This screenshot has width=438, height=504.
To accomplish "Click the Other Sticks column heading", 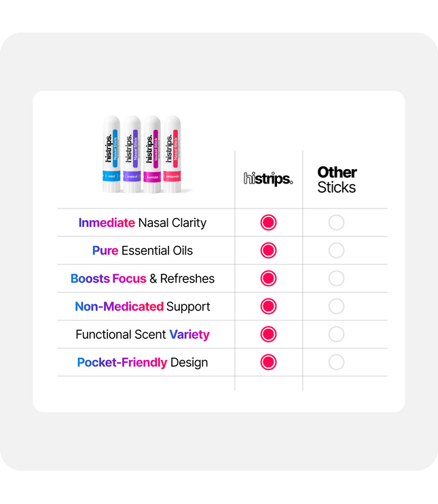I will pos(337,180).
